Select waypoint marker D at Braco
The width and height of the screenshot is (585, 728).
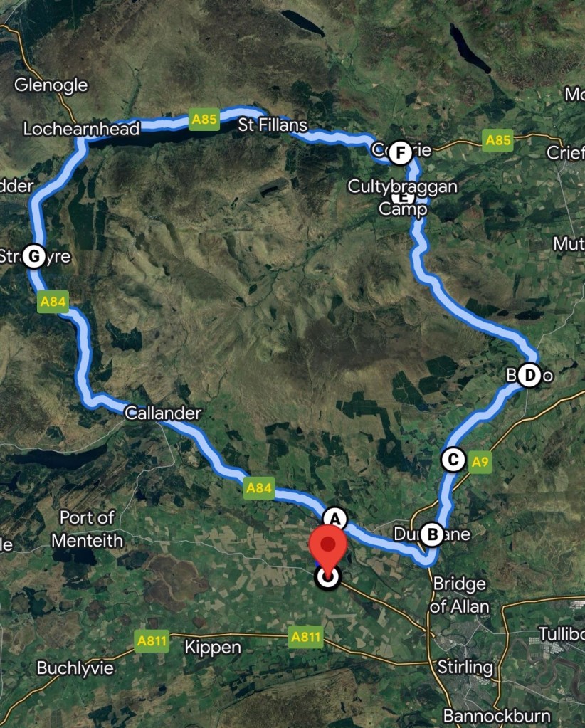(529, 375)
